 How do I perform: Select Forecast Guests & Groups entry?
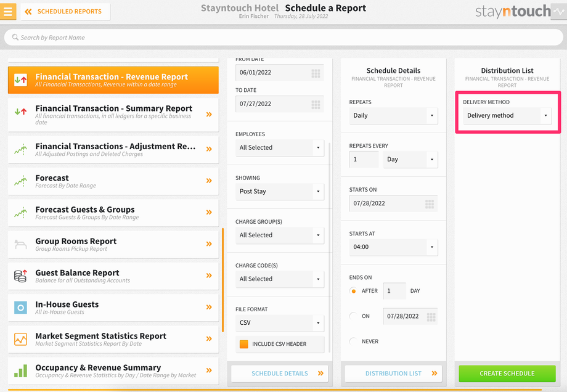pyautogui.click(x=113, y=213)
